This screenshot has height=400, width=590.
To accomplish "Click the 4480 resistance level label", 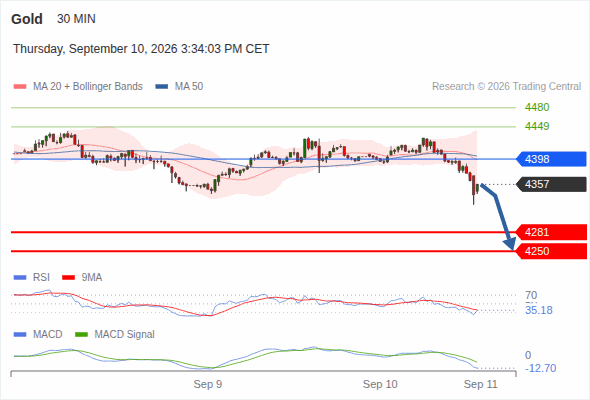I will coord(537,108).
